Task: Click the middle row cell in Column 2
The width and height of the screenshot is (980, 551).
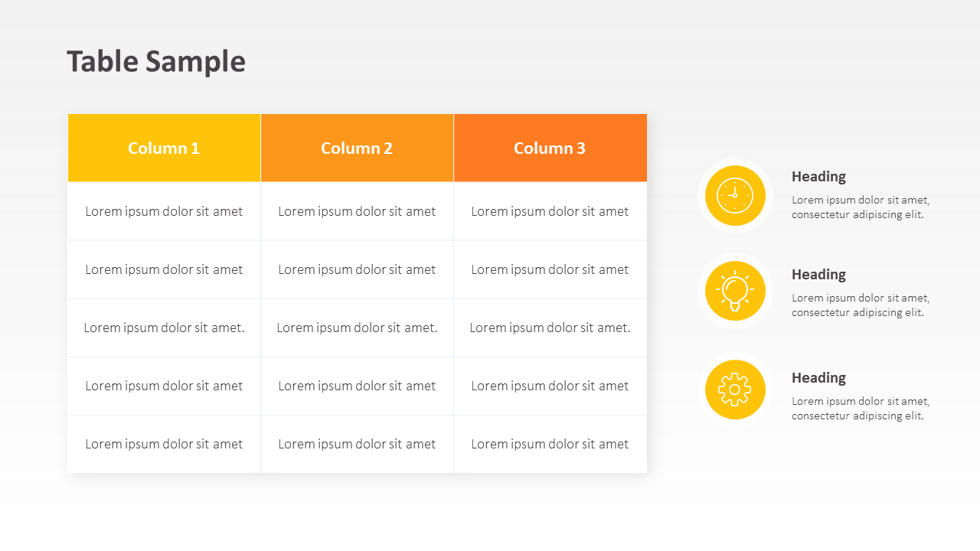Action: tap(357, 328)
